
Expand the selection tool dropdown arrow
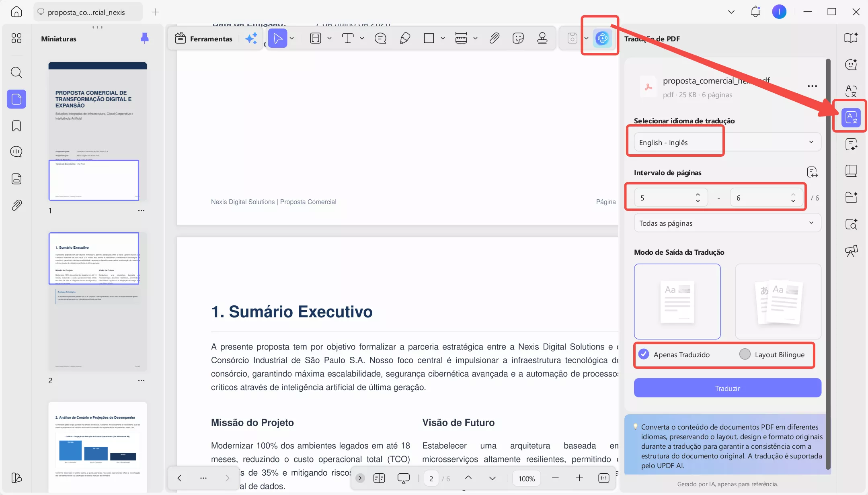(x=292, y=39)
